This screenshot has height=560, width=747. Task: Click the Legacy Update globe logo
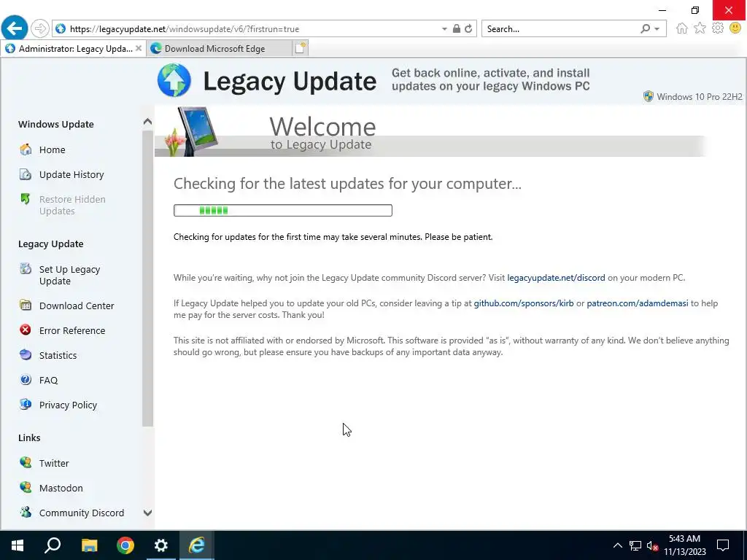click(x=174, y=80)
